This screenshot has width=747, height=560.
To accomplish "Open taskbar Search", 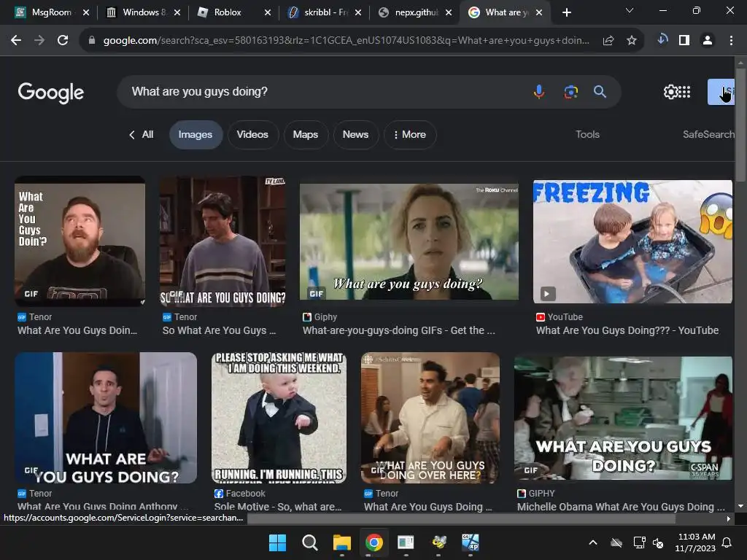I will [x=309, y=542].
